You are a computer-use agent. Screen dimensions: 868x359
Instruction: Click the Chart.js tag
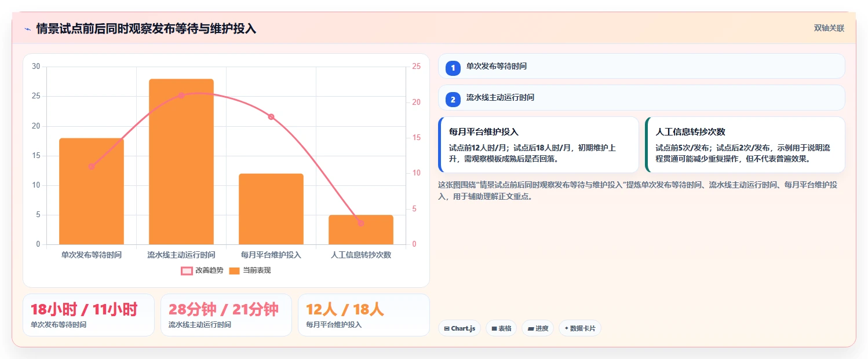[x=459, y=328]
